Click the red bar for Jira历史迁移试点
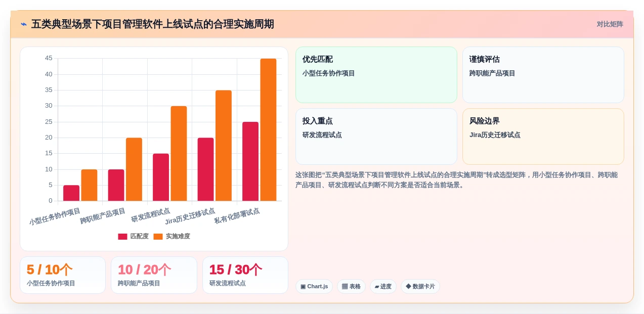Viewport: 644px width, 314px height. click(205, 169)
